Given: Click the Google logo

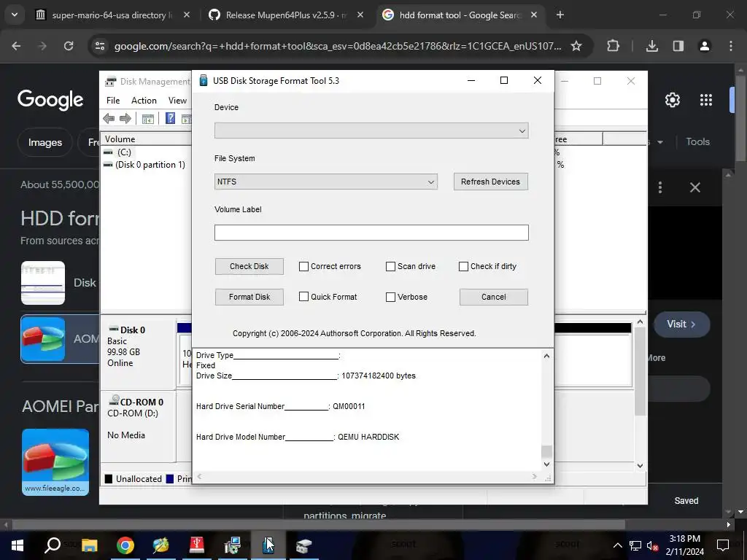Looking at the screenshot, I should pos(50,99).
